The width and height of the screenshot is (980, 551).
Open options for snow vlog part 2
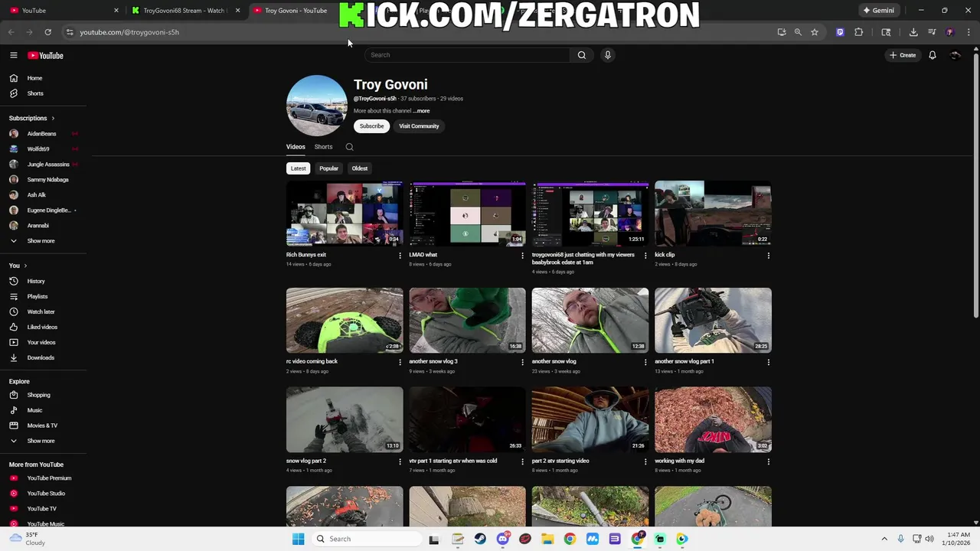pos(400,461)
